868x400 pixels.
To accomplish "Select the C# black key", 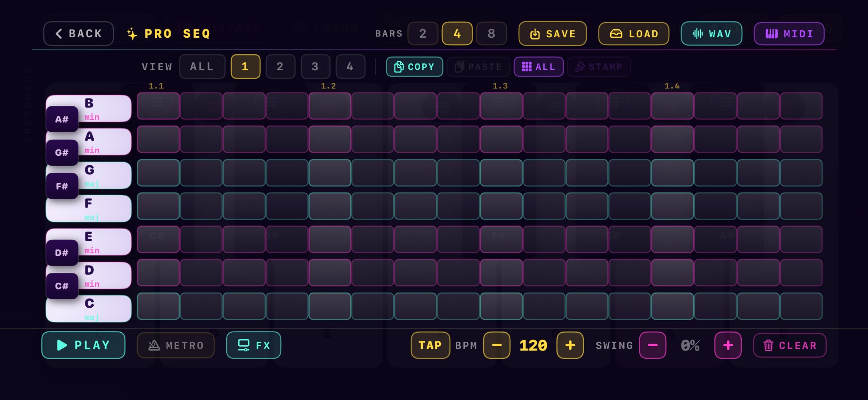I will (x=62, y=286).
